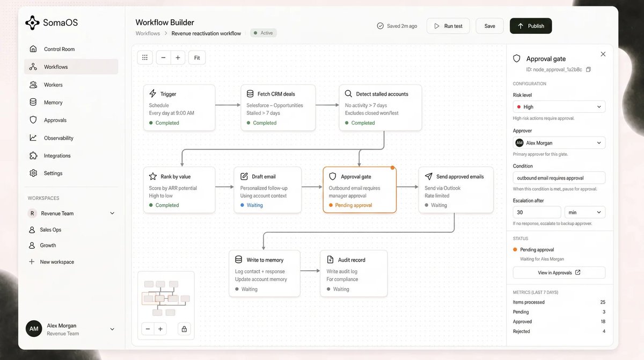Image resolution: width=644 pixels, height=360 pixels.
Task: Click the Condition input field
Action: pos(559,178)
